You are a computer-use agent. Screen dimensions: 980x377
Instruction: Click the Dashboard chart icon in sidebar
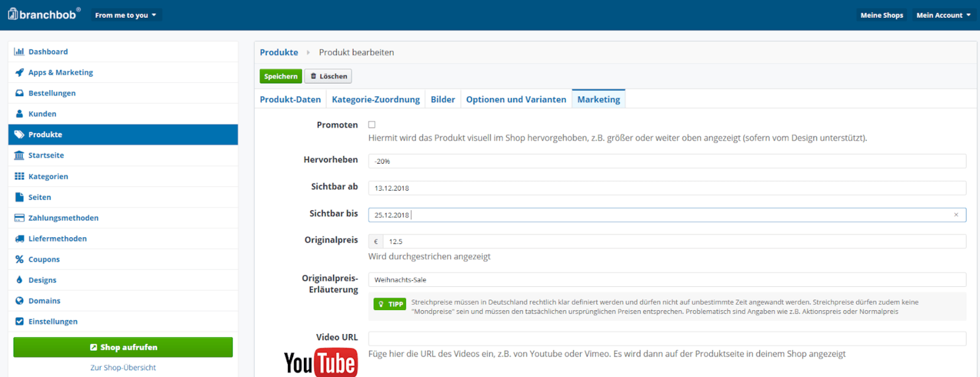(x=19, y=52)
